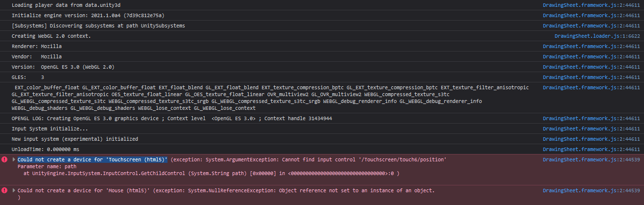Open framework.js:2:44539 link on Mouse error
The image size is (644, 205).
tap(591, 190)
